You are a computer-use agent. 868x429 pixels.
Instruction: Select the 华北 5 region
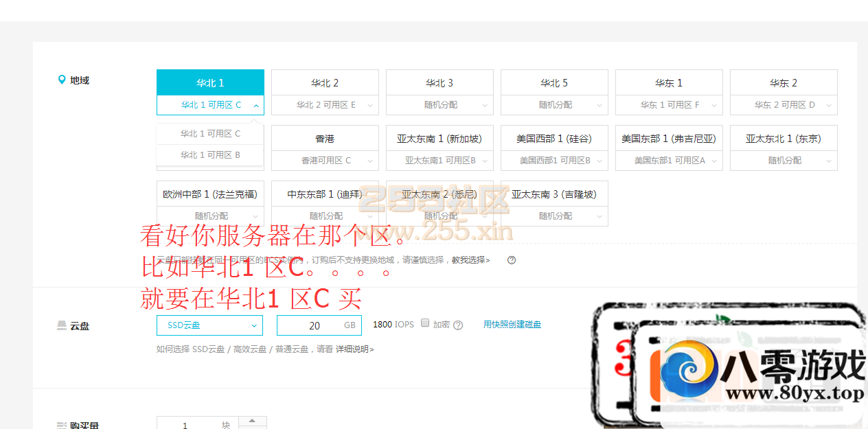click(554, 82)
